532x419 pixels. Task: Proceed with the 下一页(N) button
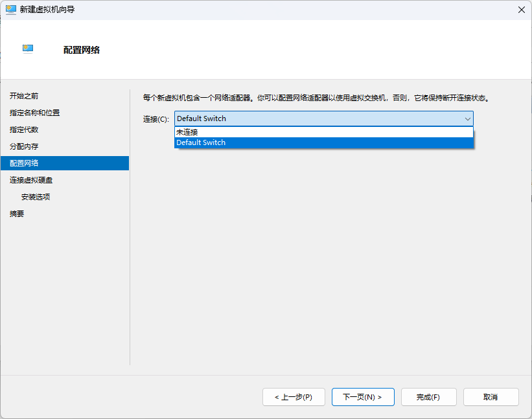(362, 397)
